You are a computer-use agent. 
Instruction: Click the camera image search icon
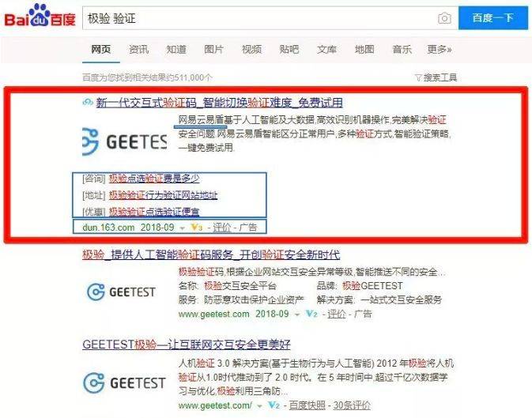pos(444,18)
